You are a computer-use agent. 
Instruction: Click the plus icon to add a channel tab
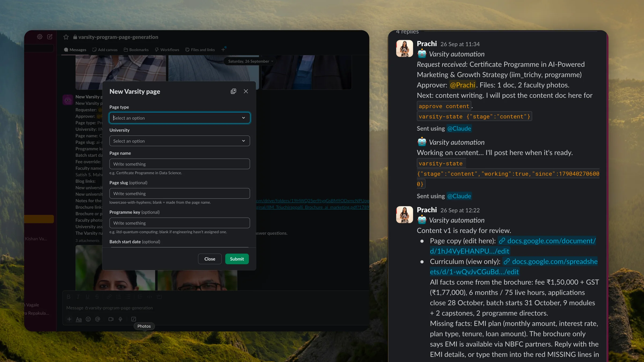coord(223,50)
